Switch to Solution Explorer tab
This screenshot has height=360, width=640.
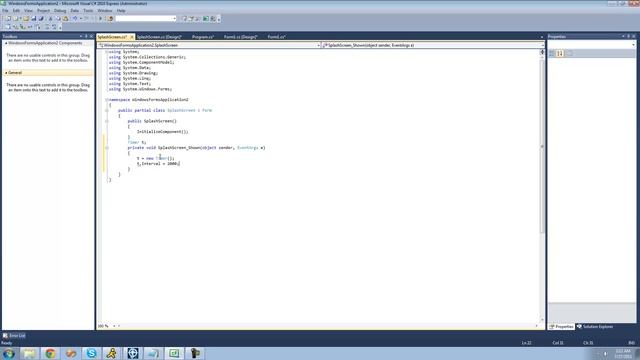click(x=595, y=327)
